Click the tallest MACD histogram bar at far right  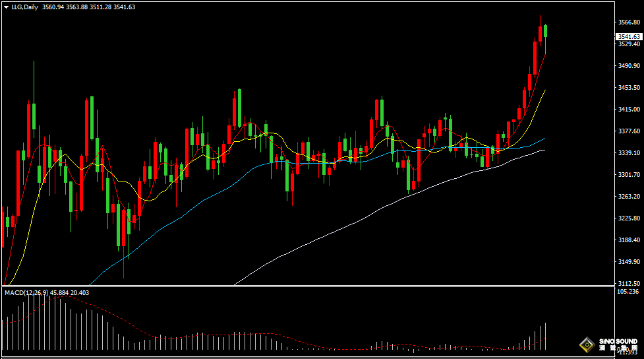coord(546,336)
